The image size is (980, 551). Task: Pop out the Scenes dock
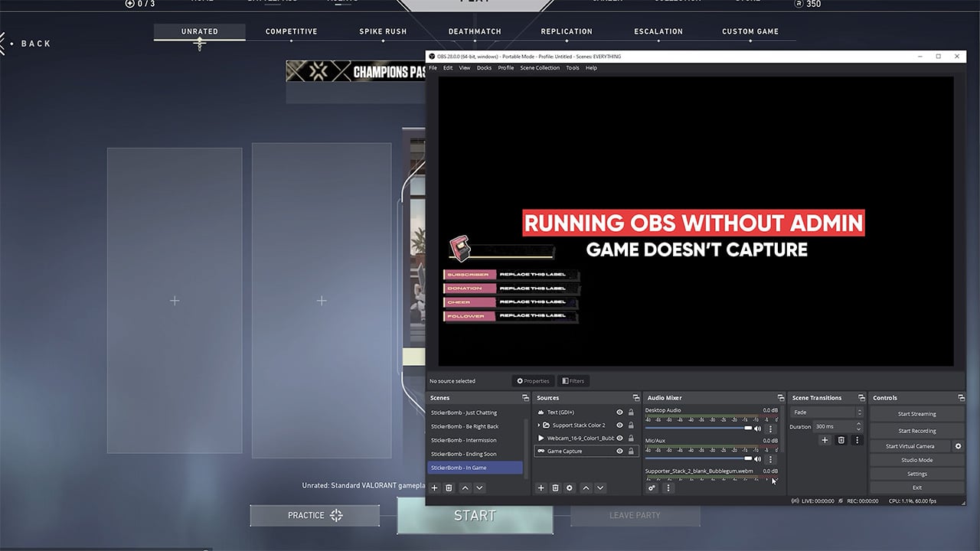(x=525, y=398)
